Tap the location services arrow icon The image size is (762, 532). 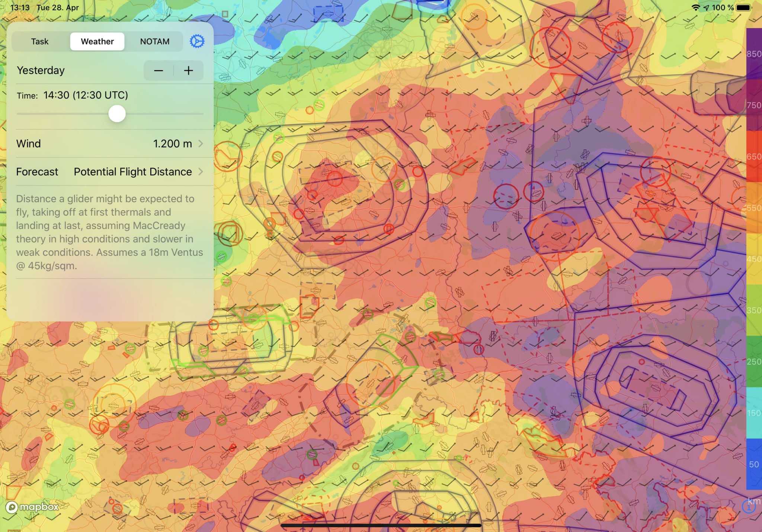706,7
